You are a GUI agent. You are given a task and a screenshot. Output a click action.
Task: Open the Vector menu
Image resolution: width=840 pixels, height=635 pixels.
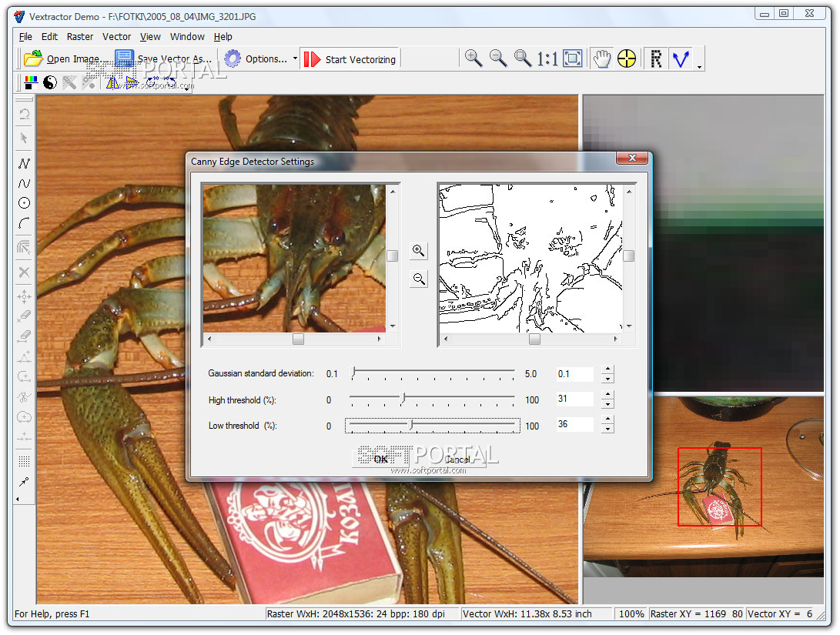117,36
